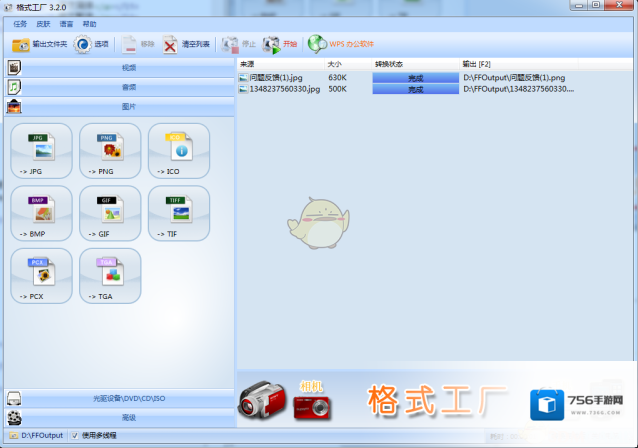Click the -> TIF conversion icon
The image size is (638, 448).
[179, 212]
